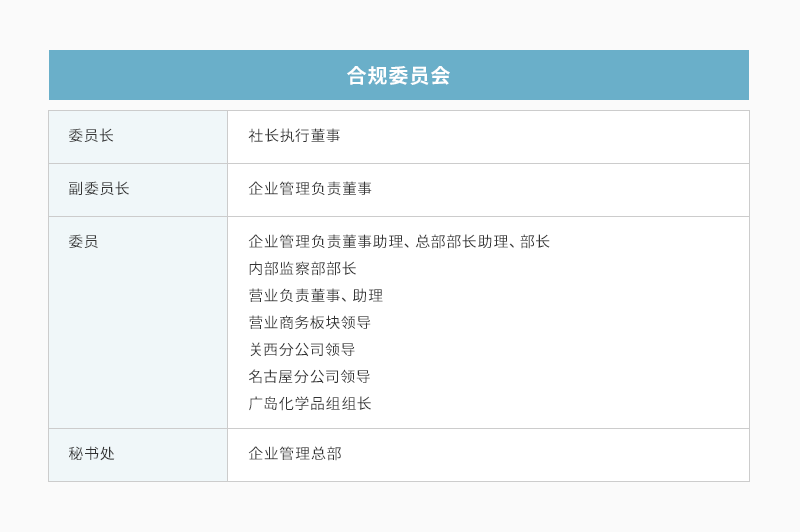This screenshot has width=800, height=532.
Task: Select the 社长执行董事 text
Action: click(x=294, y=136)
